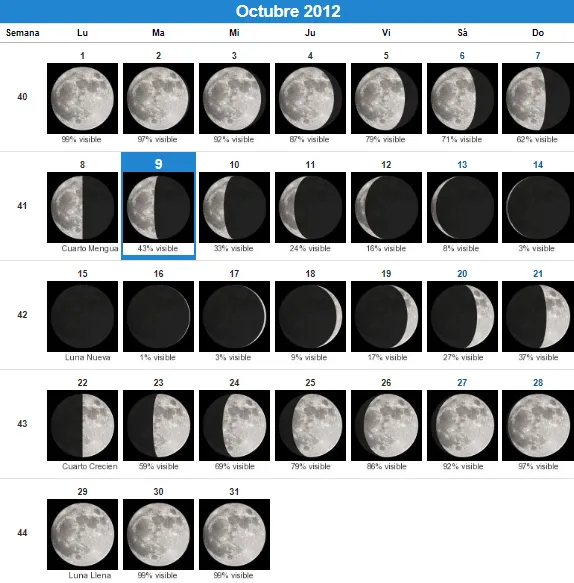Click the 'Cuarto Mengua' label
The image size is (574, 583).
pyautogui.click(x=90, y=248)
